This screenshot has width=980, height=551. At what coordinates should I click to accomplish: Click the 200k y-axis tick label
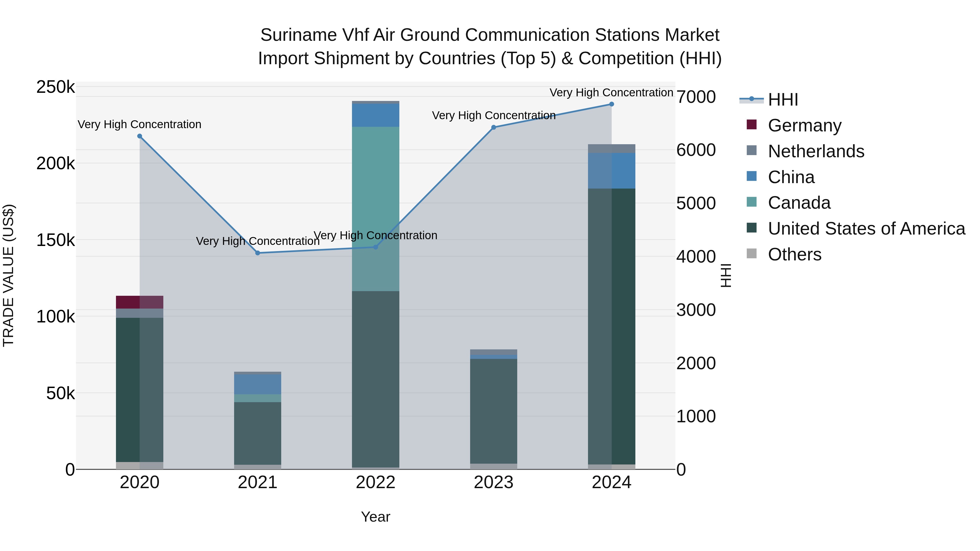56,164
